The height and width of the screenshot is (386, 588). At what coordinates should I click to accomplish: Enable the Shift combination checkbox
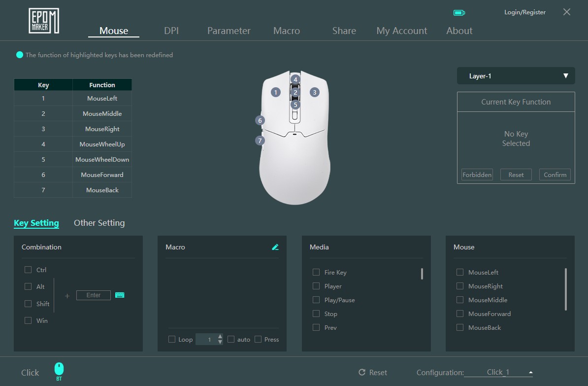pyautogui.click(x=28, y=303)
